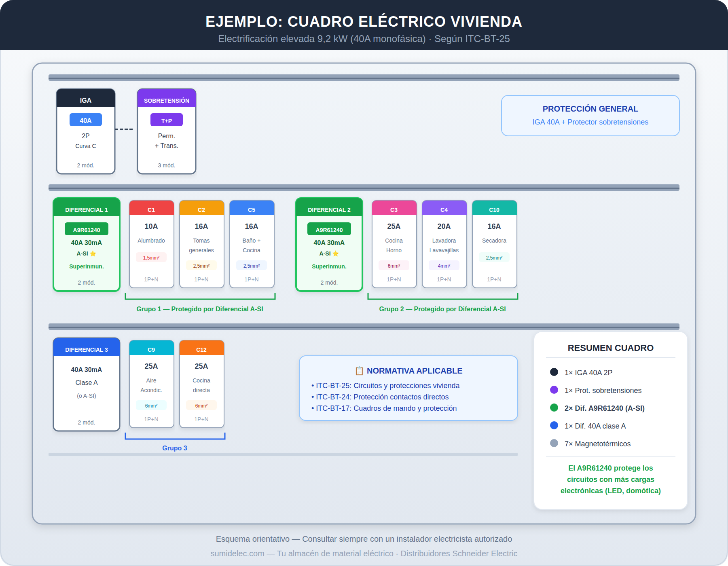
Task: Toggle the Superinmun. label on Diferencial 2
Action: click(329, 266)
